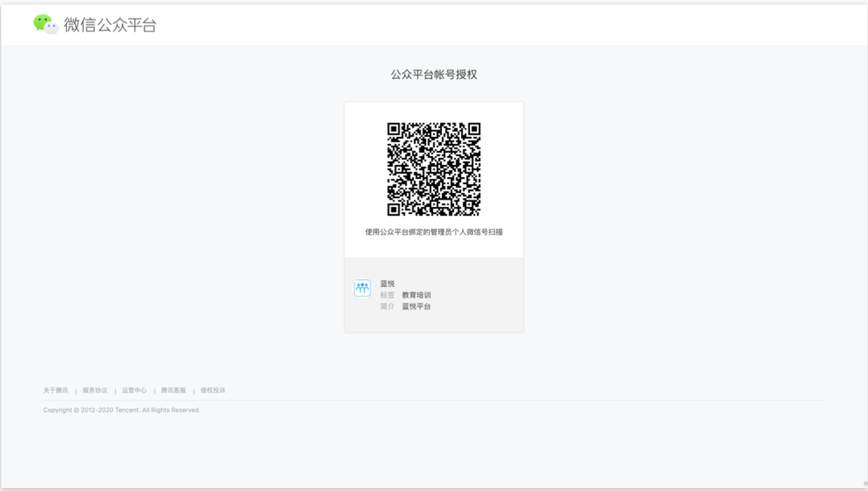The width and height of the screenshot is (868, 491).
Task: Click the 公众平台帐号授权 heading
Action: (x=434, y=75)
